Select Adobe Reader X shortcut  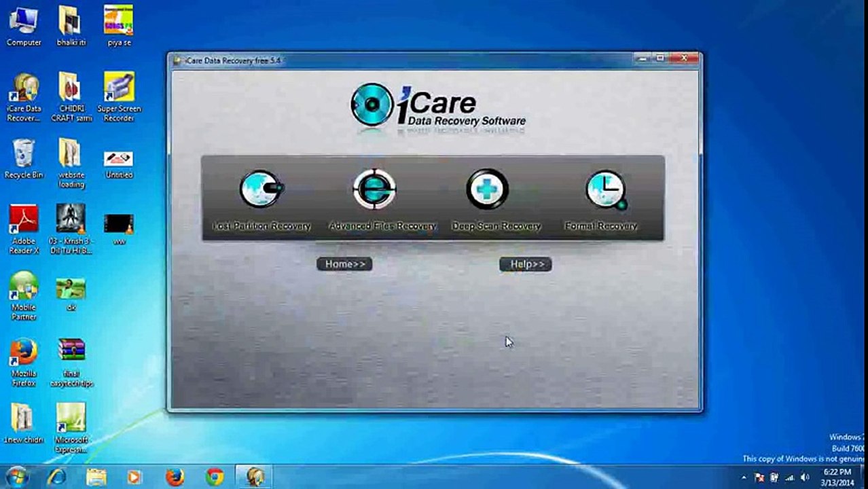(24, 230)
